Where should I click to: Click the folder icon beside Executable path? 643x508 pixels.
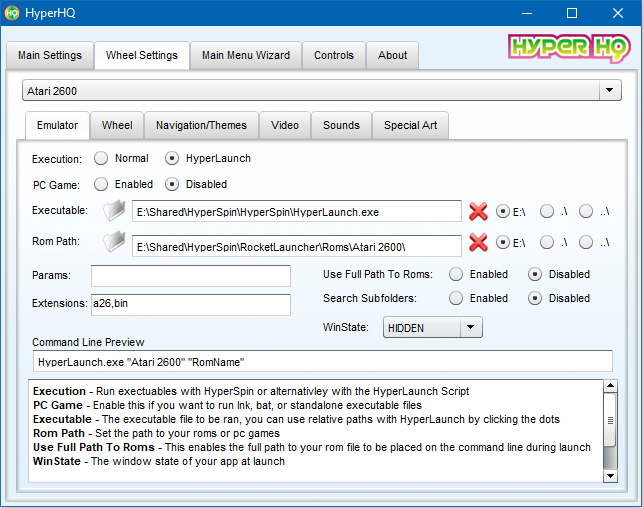[x=116, y=211]
